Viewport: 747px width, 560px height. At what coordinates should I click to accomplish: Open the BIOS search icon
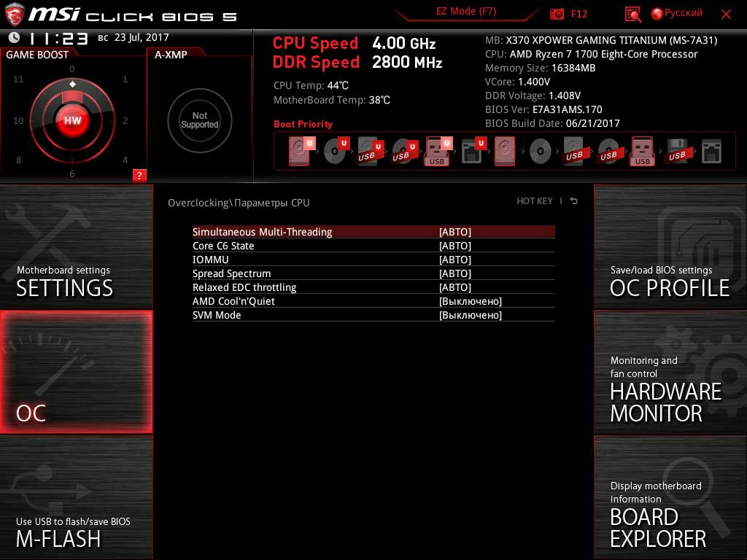click(x=632, y=15)
